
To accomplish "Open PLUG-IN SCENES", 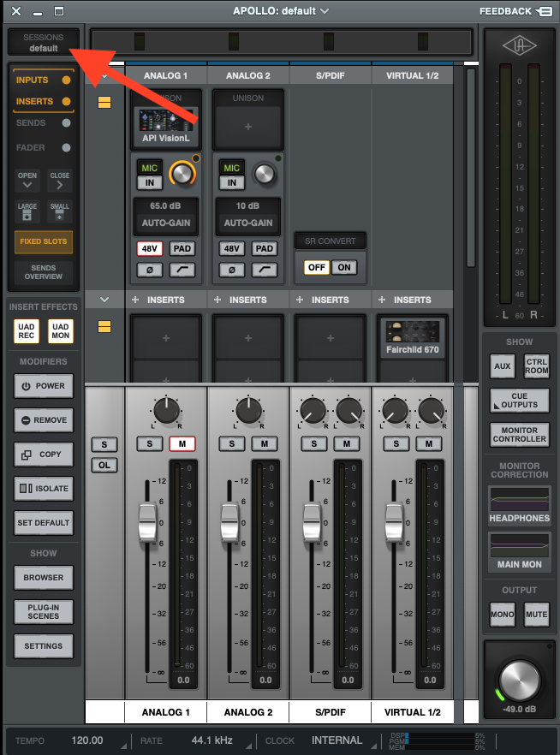I will [x=44, y=612].
